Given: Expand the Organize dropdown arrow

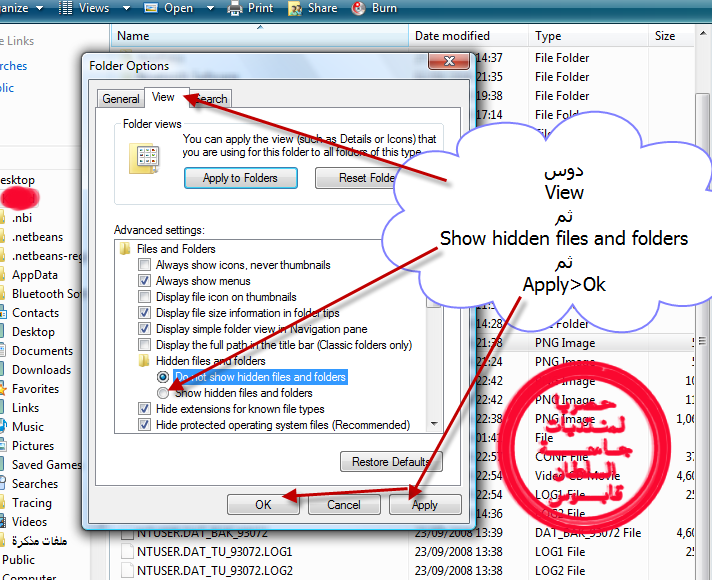Looking at the screenshot, I should (x=40, y=8).
